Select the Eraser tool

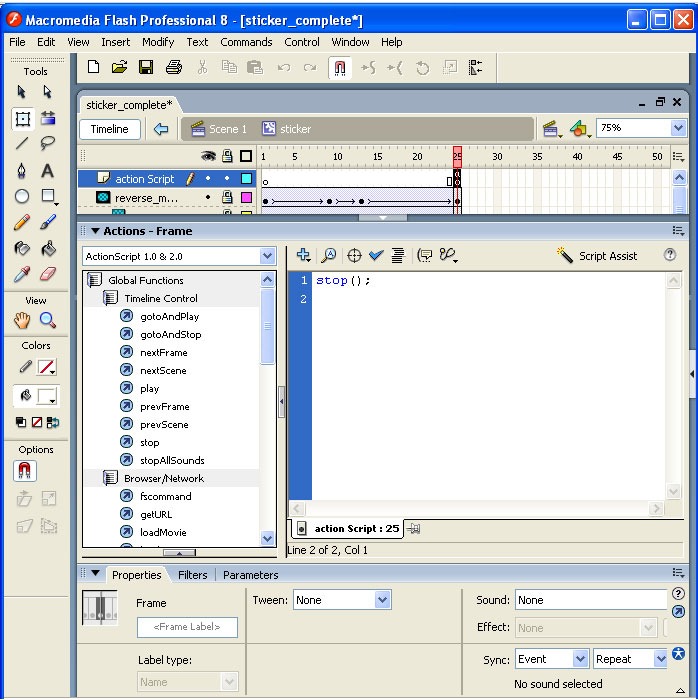pos(48,274)
